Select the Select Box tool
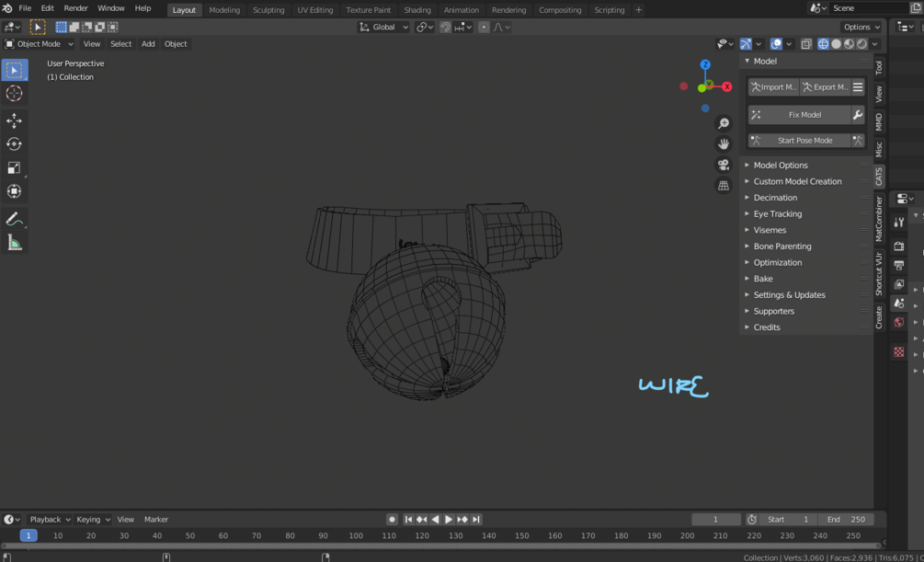Viewport: 924px width, 562px height. (14, 70)
